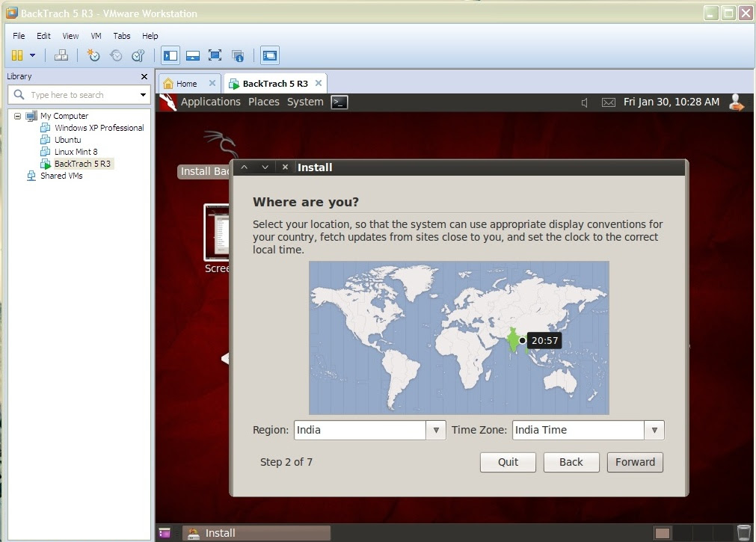Image resolution: width=756 pixels, height=542 pixels.
Task: Click the date and time clock
Action: click(x=672, y=102)
